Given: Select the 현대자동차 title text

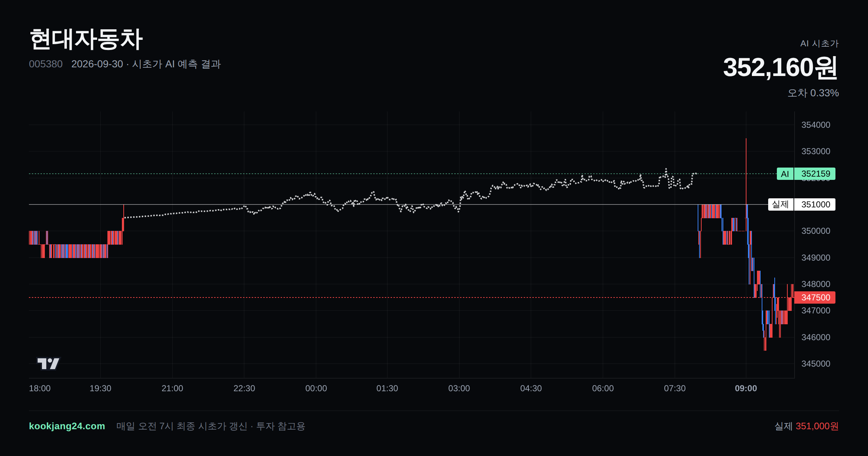Looking at the screenshot, I should coord(86,39).
